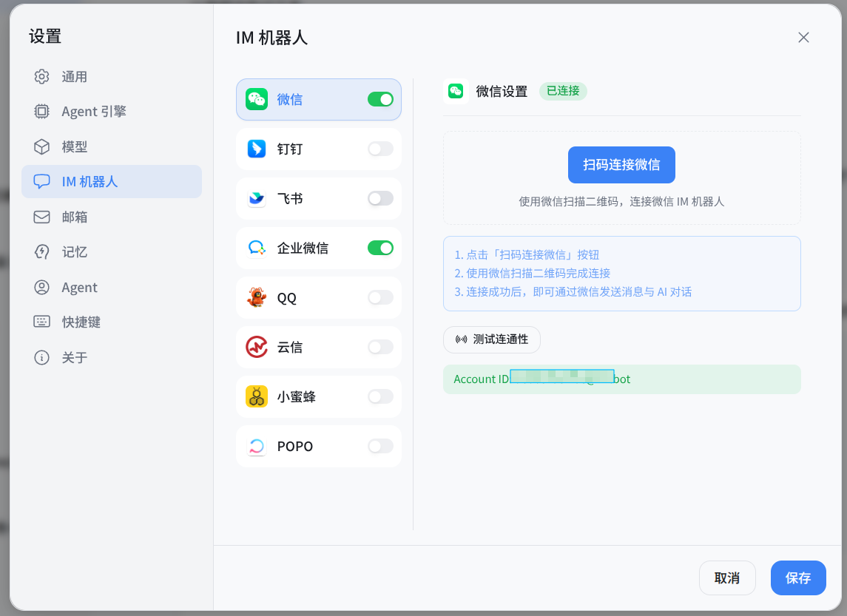Select the 飞书 platform label
The image size is (847, 616).
pyautogui.click(x=290, y=199)
